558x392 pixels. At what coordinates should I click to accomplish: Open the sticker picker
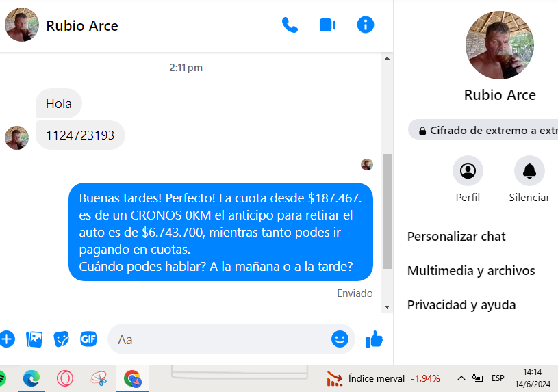[61, 339]
